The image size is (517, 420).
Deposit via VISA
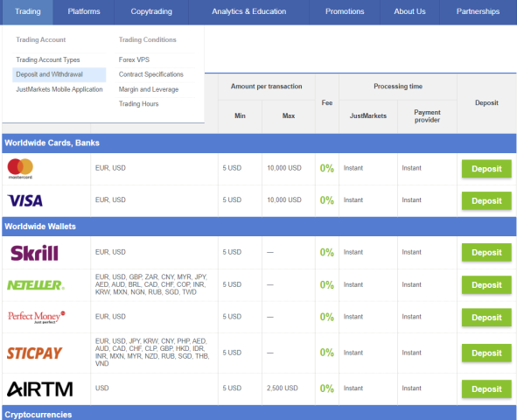[486, 200]
